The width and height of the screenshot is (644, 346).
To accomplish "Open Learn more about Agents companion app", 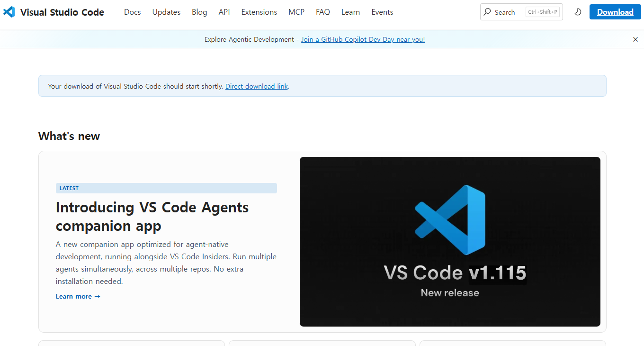I will pyautogui.click(x=78, y=296).
